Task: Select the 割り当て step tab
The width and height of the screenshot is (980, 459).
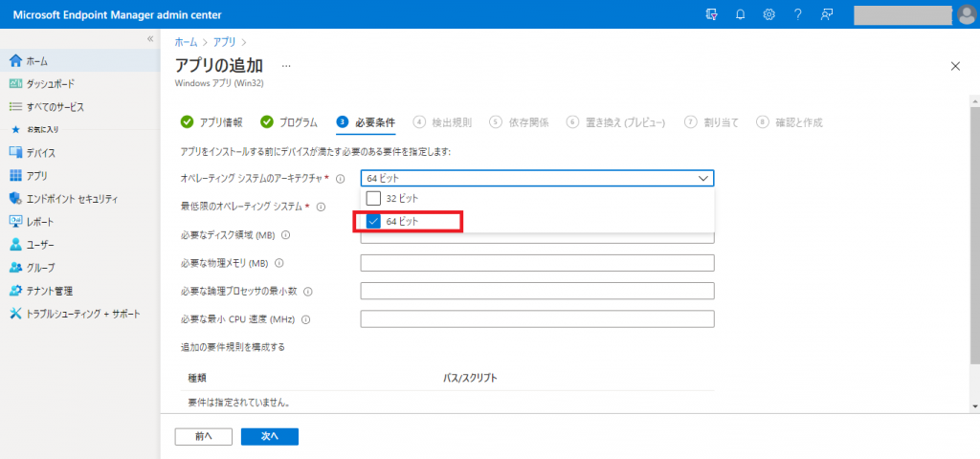Action: coord(712,122)
